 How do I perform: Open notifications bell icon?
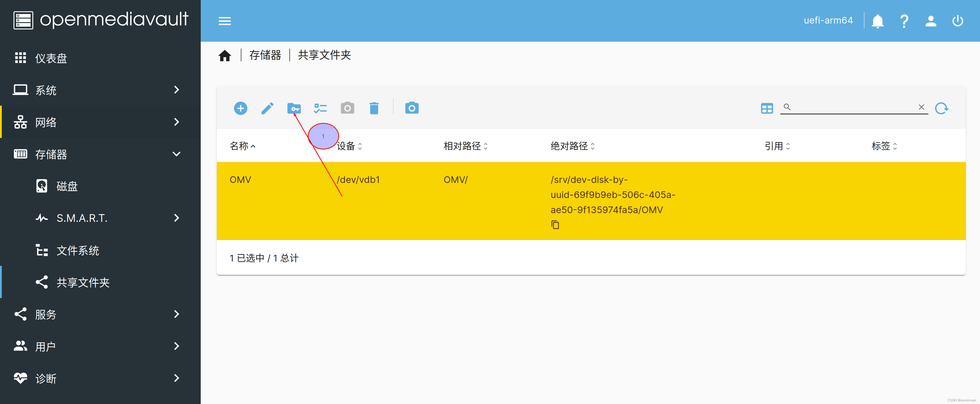[877, 21]
